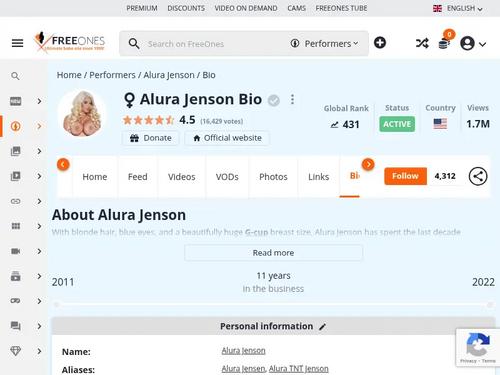Viewport: 500px width, 375px height.
Task: Edit personal information with pencil icon
Action: [322, 327]
